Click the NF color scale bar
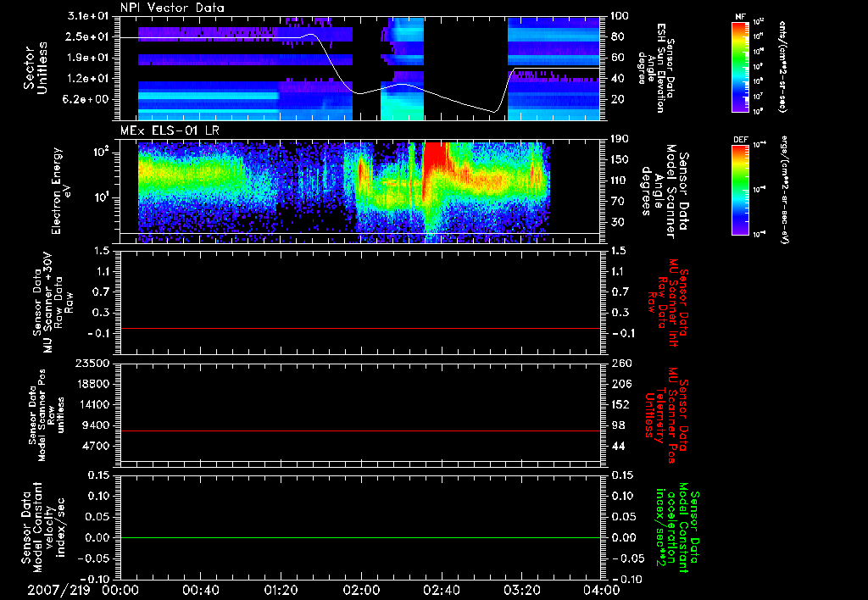Screen dimensions: 868x600 coord(741,66)
